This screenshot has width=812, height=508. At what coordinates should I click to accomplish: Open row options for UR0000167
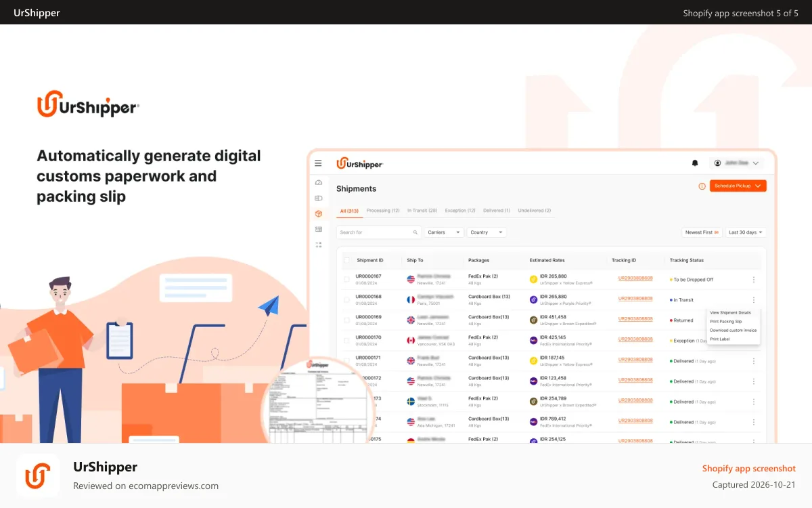tap(754, 280)
